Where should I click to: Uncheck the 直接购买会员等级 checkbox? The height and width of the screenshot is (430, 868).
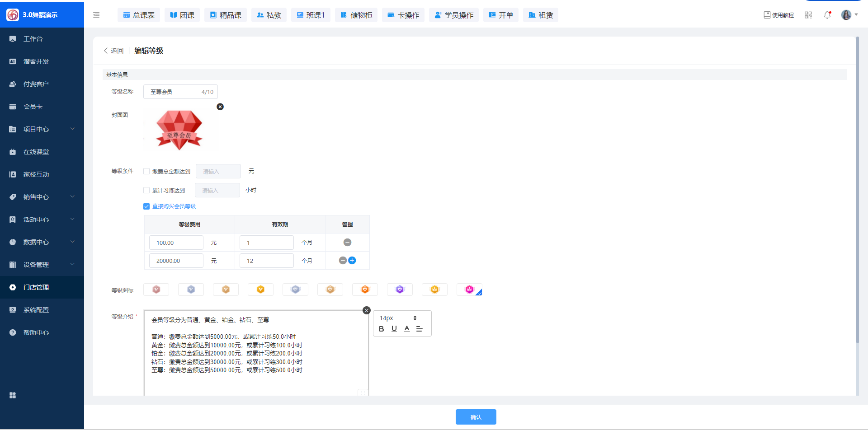pyautogui.click(x=146, y=206)
